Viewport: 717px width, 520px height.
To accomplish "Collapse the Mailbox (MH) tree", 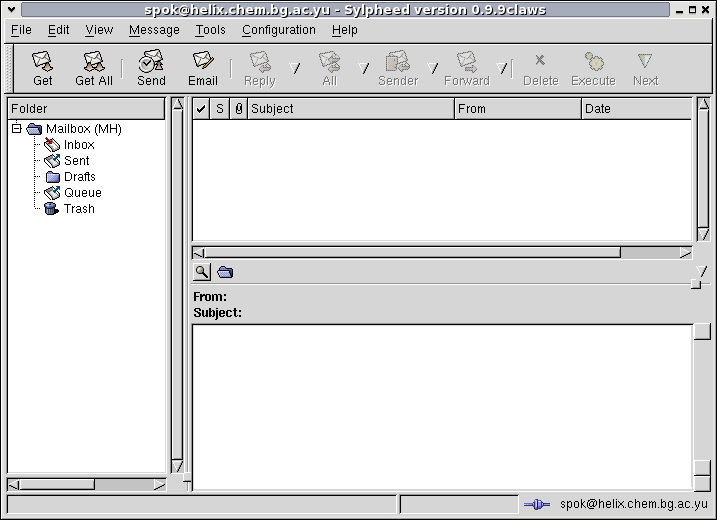I will click(17, 129).
